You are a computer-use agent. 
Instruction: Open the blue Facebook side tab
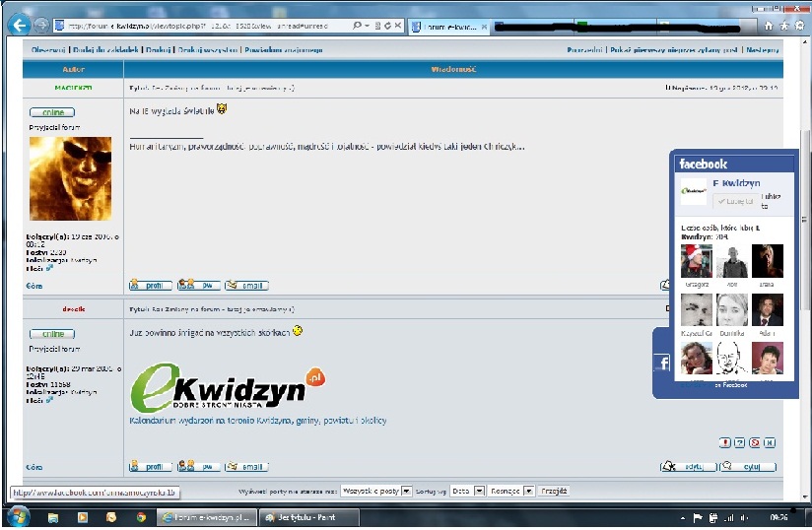tap(661, 364)
